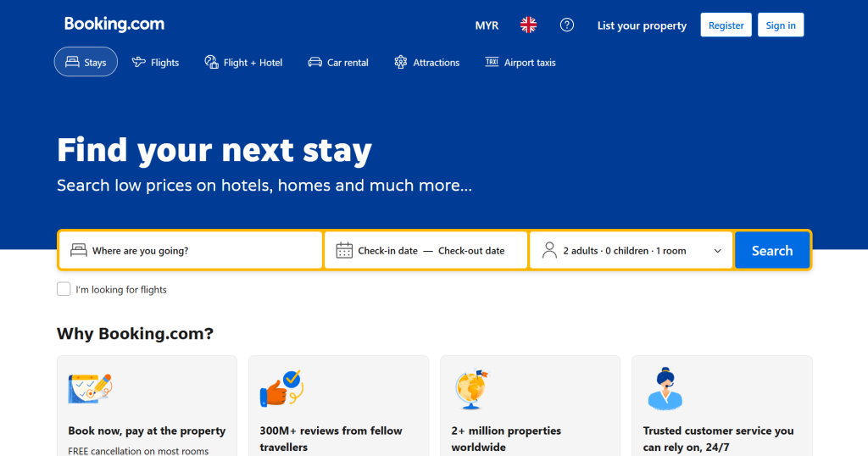
Task: Click the bed icon in destination field
Action: (79, 250)
